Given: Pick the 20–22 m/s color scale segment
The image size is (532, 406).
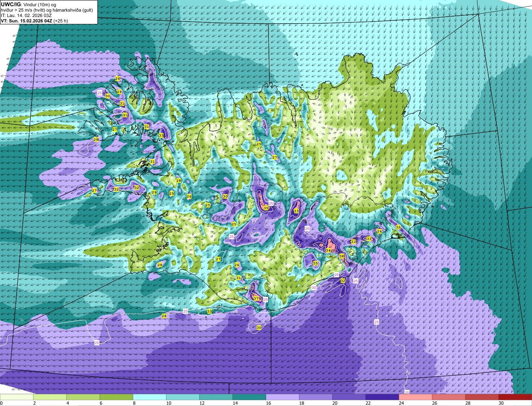Looking at the screenshot, I should pyautogui.click(x=349, y=397).
